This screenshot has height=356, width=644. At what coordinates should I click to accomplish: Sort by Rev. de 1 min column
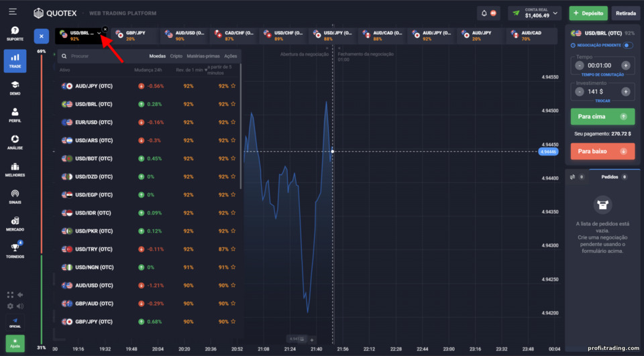tap(191, 70)
